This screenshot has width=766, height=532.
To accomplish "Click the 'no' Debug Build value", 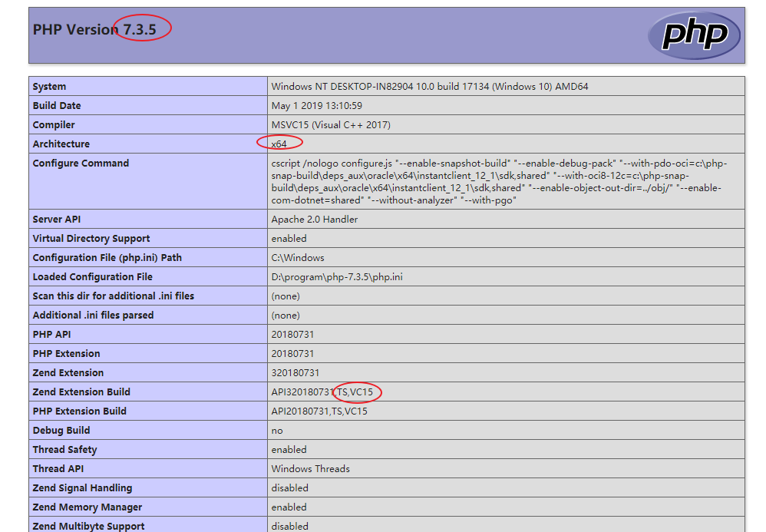I will (277, 431).
